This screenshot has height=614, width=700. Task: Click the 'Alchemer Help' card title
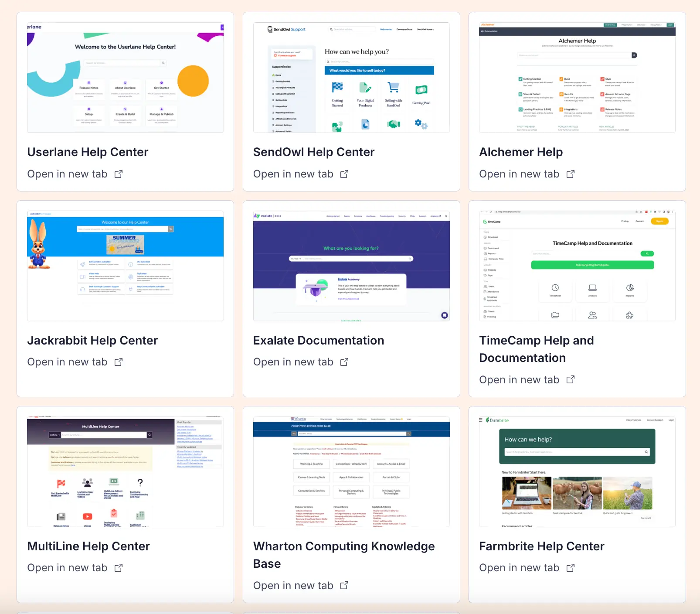click(x=521, y=152)
